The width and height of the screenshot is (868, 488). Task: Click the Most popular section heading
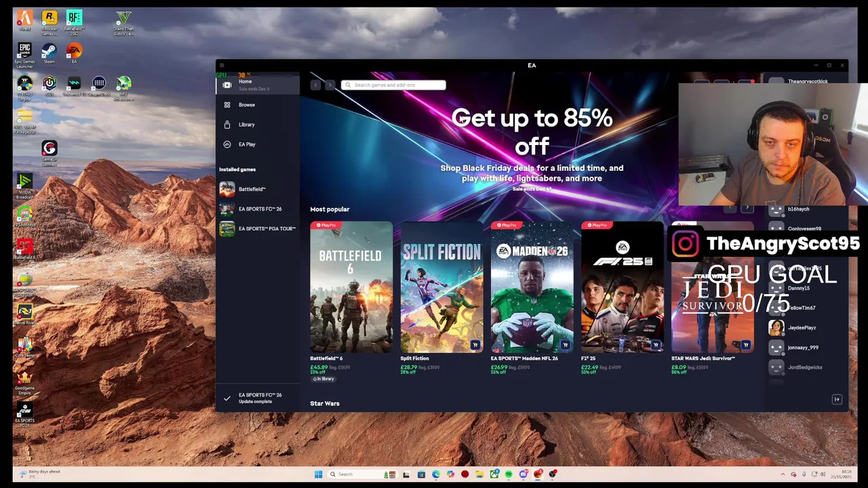[330, 209]
